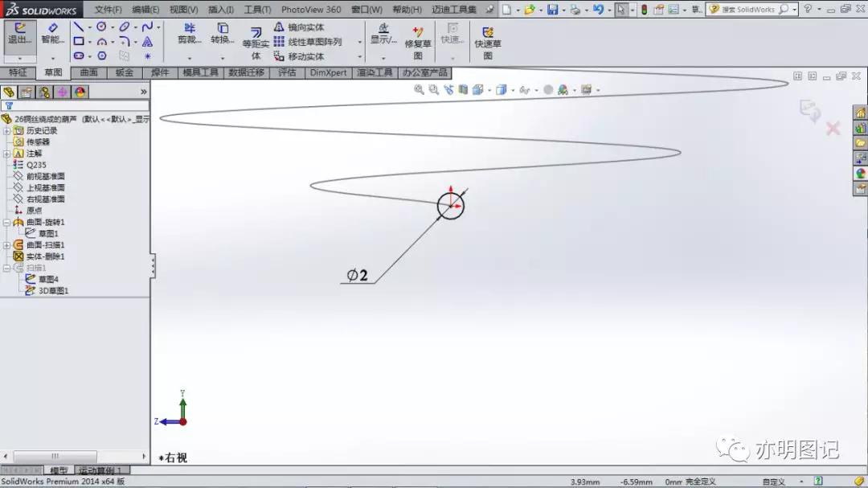Open the Line tool dropdown arrow
868x488 pixels.
point(90,27)
